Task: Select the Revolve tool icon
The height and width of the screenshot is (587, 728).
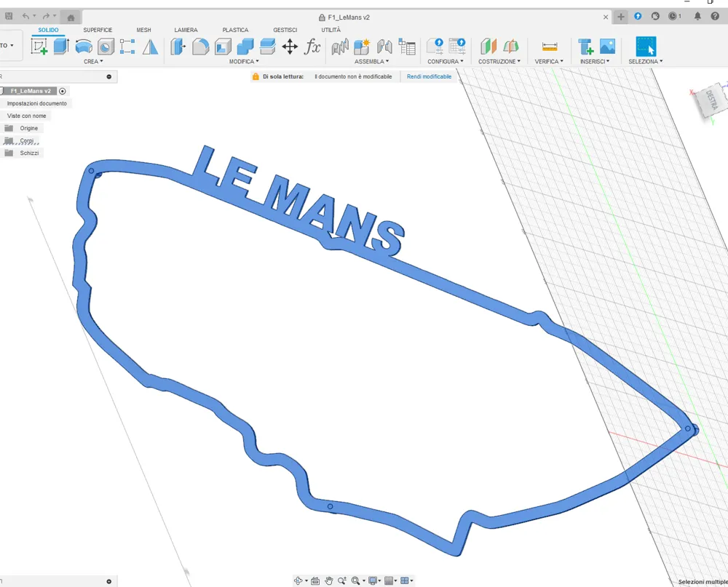Action: (84, 47)
